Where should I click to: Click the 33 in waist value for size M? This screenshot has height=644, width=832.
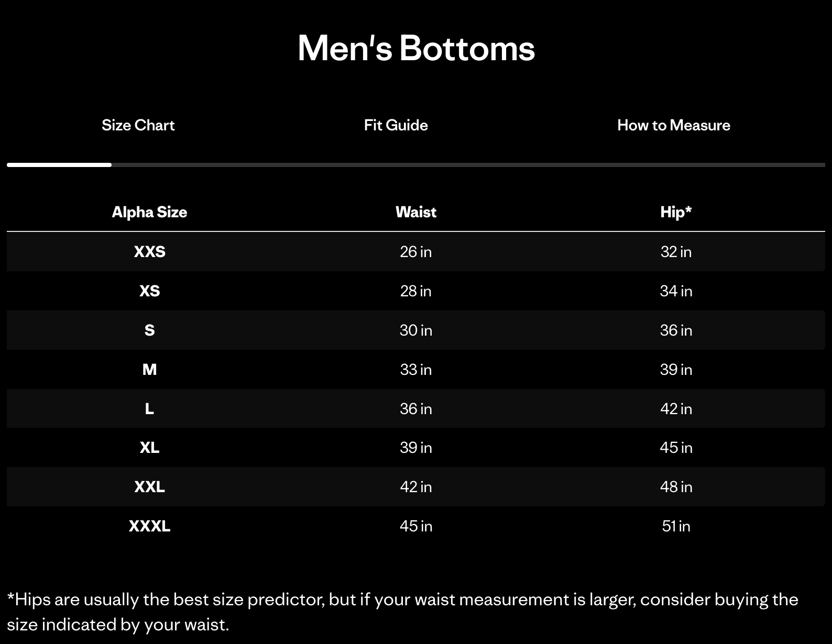pos(415,369)
